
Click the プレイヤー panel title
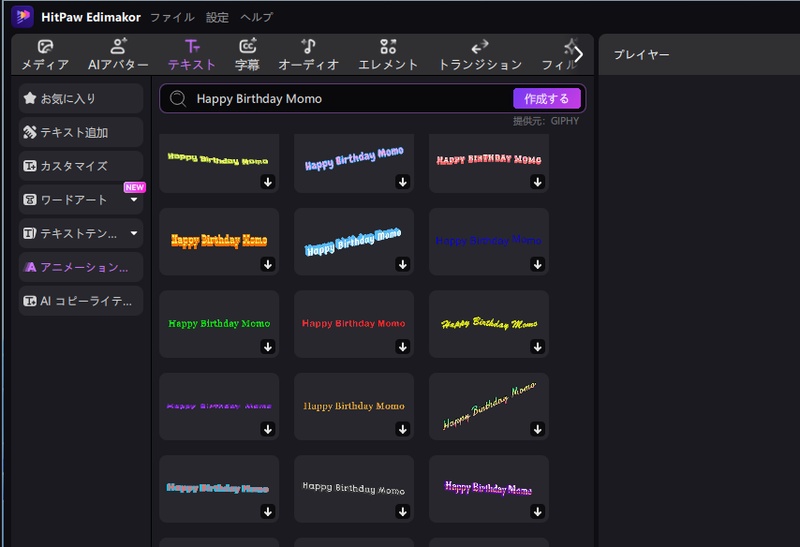click(x=641, y=55)
